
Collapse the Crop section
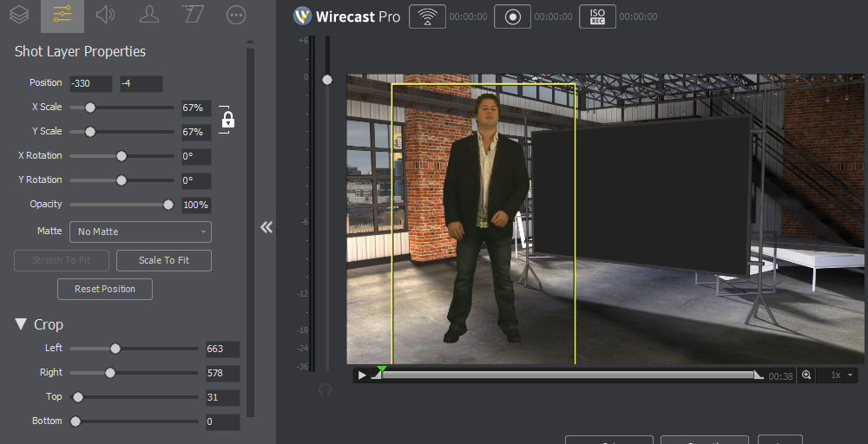point(21,324)
